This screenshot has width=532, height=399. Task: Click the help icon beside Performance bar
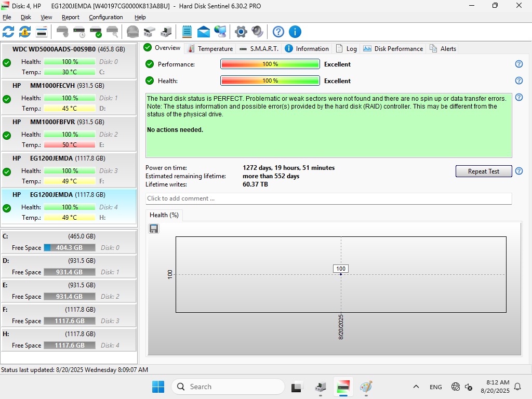[x=518, y=64]
